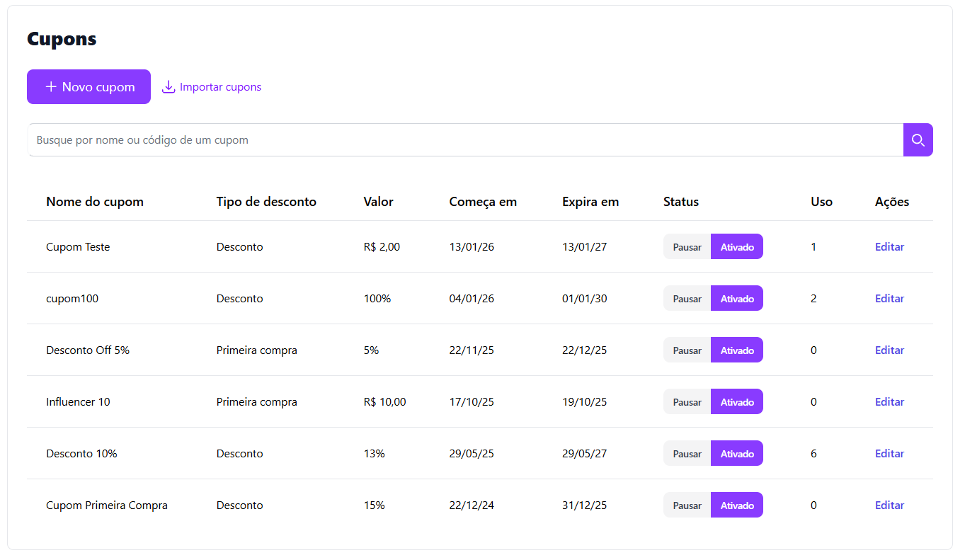This screenshot has height=560, width=965.
Task: Click the Expira em column header
Action: 590,202
